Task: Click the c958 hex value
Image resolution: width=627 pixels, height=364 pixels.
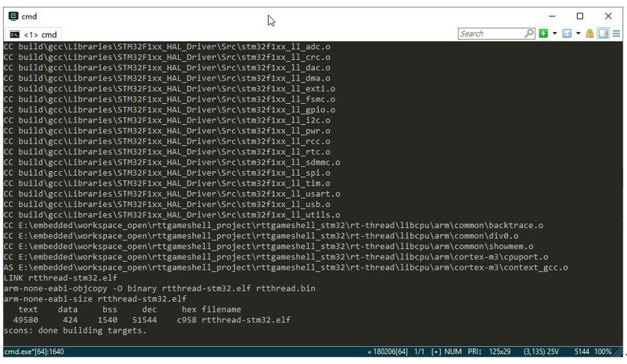Action: [x=186, y=320]
